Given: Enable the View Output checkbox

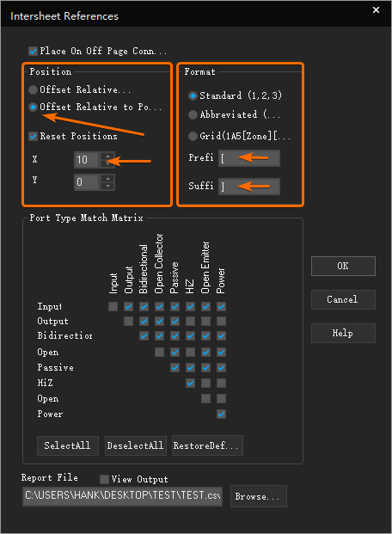Looking at the screenshot, I should coord(104,480).
